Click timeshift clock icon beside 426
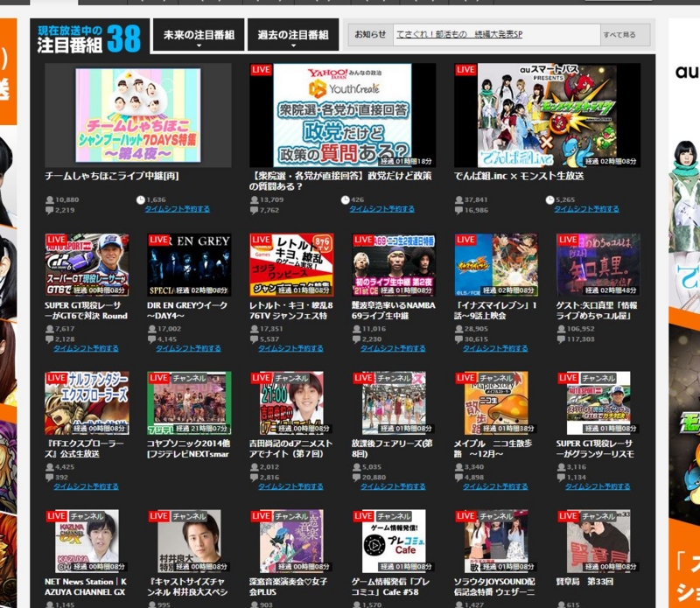Viewport: 700px width, 608px height. click(x=345, y=199)
